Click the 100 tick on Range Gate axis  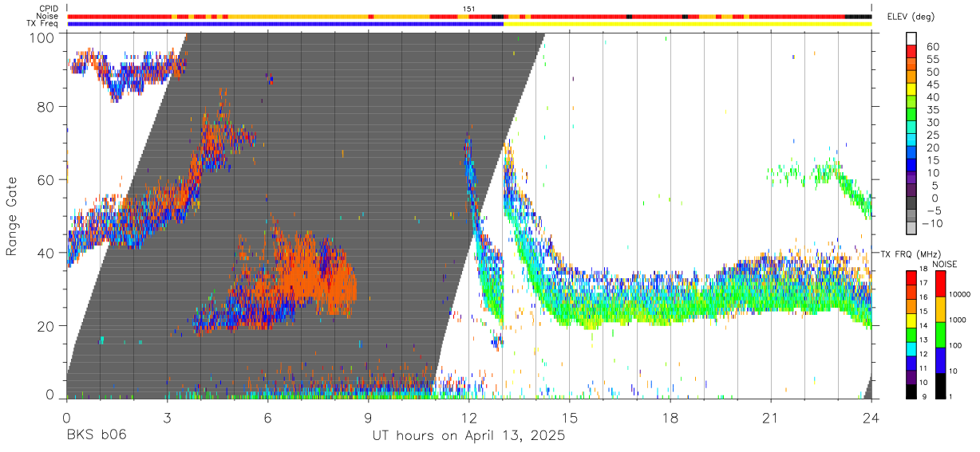point(41,37)
